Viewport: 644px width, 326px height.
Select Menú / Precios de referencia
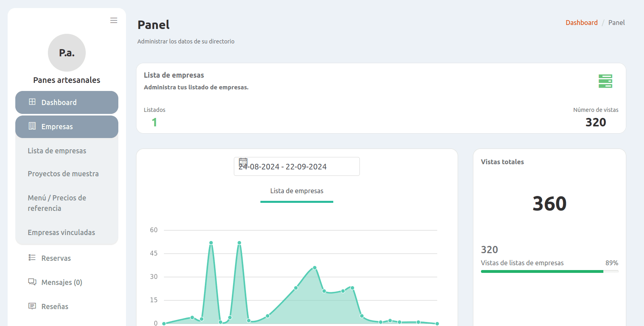coord(57,203)
